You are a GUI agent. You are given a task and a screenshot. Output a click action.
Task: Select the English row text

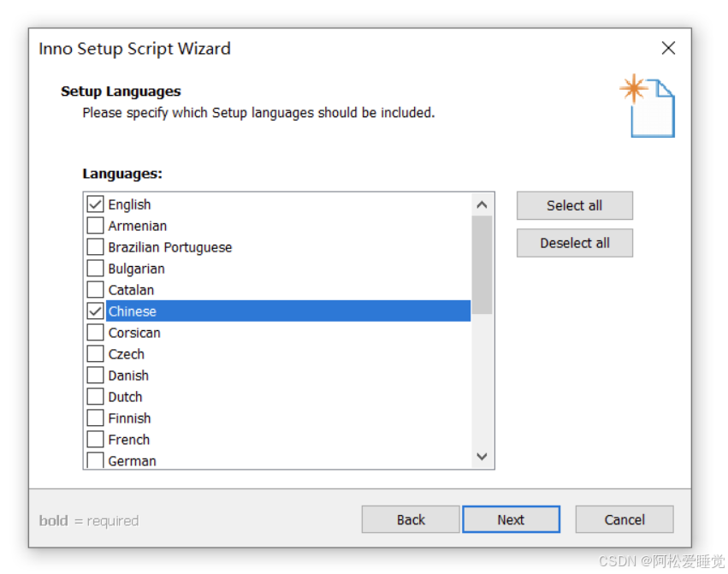(x=129, y=204)
